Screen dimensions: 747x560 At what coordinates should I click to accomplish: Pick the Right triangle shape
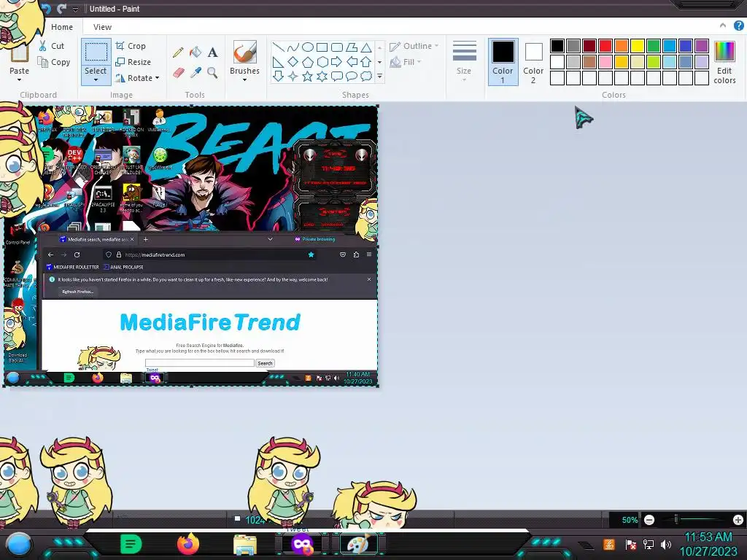(x=279, y=62)
